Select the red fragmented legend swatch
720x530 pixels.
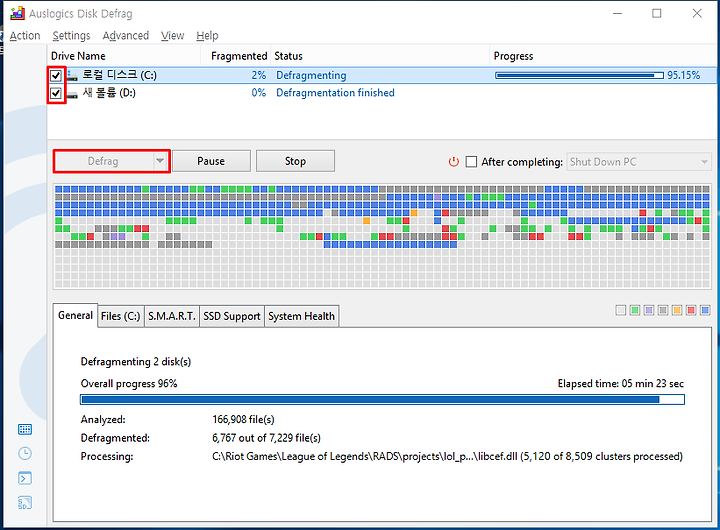click(x=691, y=310)
